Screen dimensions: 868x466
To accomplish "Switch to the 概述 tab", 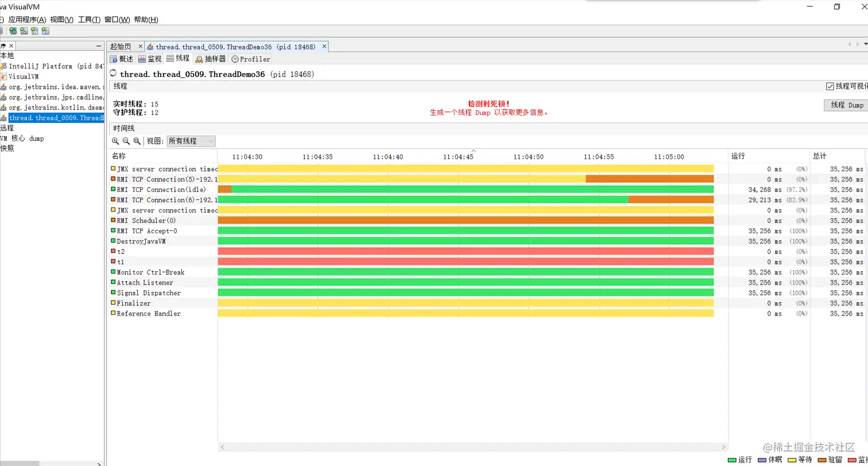I will (x=122, y=59).
